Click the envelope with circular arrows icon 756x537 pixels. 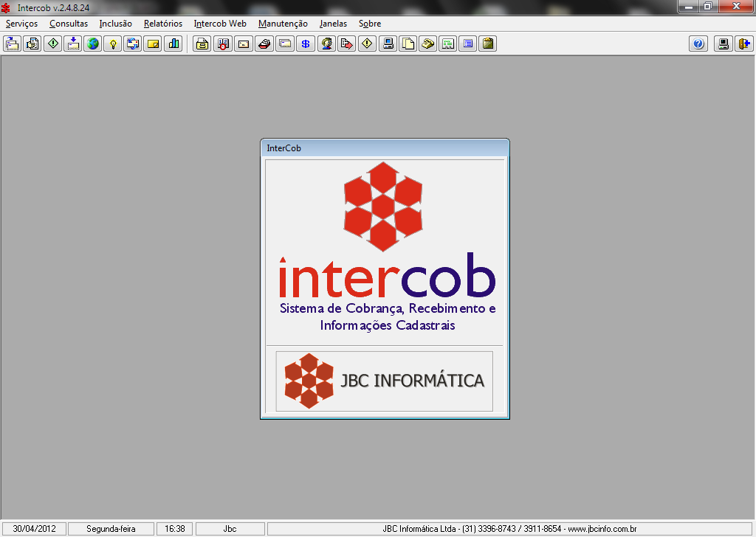[x=133, y=44]
